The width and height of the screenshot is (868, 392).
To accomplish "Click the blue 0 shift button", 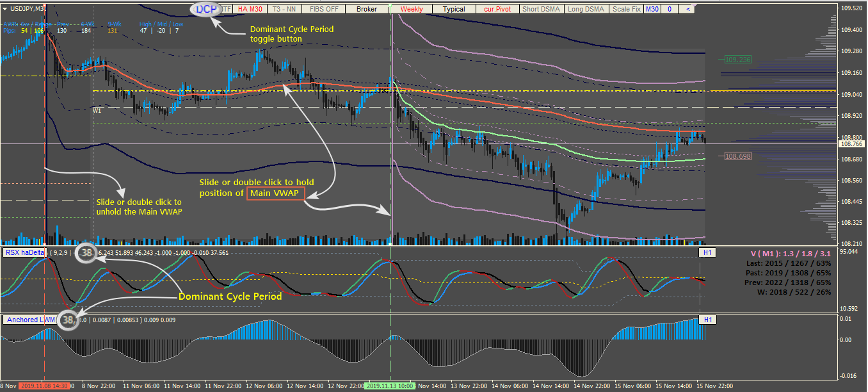I will (x=670, y=9).
